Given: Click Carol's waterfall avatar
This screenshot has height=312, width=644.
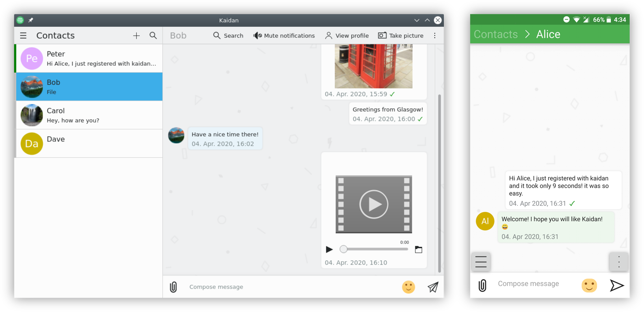Looking at the screenshot, I should (x=31, y=115).
